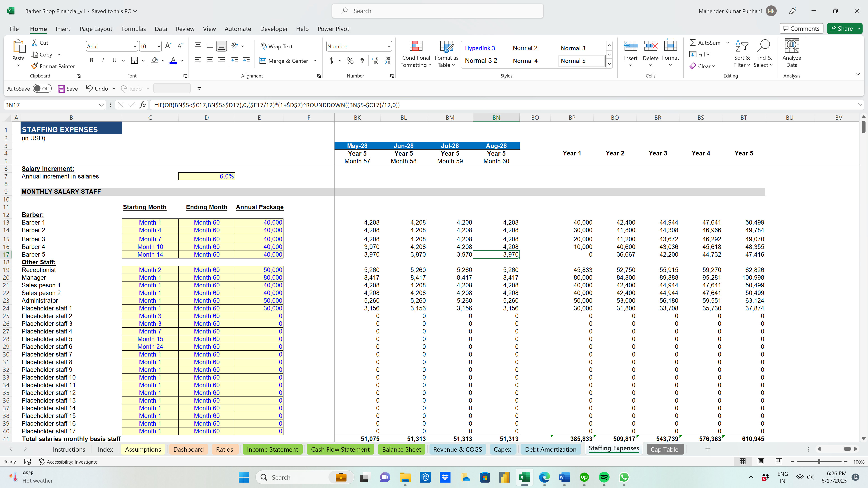This screenshot has height=488, width=868.
Task: Toggle bold formatting
Action: pos(91,60)
